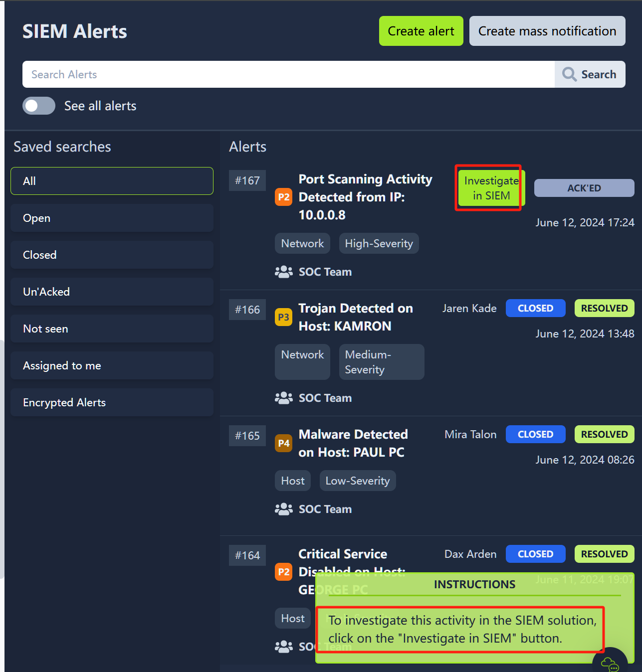Click timestamp June 12, 2024 17:24
This screenshot has height=672, width=642.
pos(585,222)
